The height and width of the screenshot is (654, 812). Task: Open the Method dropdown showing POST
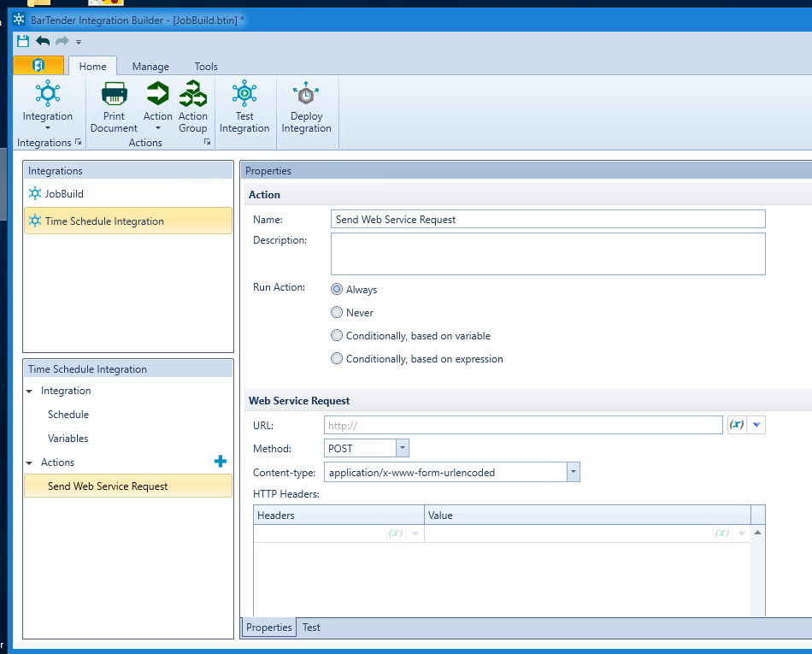click(403, 448)
